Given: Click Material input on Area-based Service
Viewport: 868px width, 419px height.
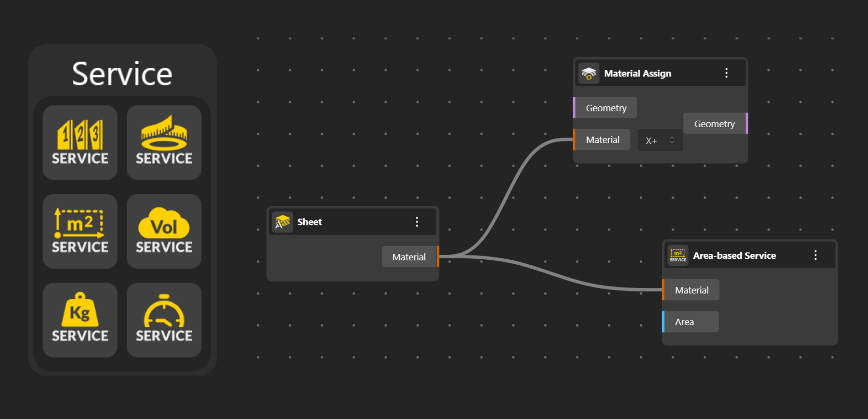Looking at the screenshot, I should 664,290.
